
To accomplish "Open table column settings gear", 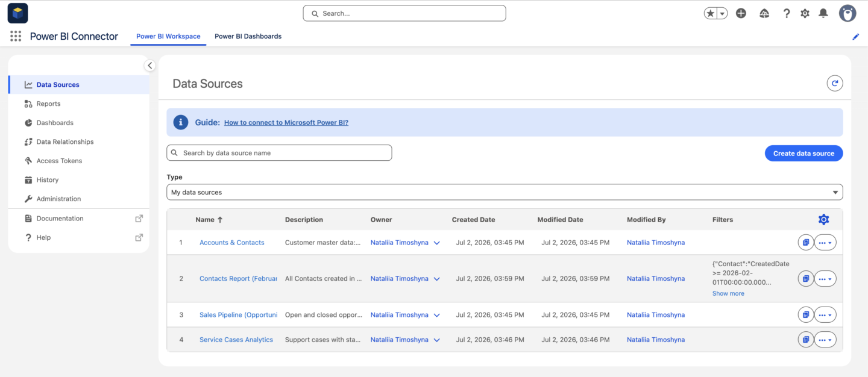I will click(823, 219).
